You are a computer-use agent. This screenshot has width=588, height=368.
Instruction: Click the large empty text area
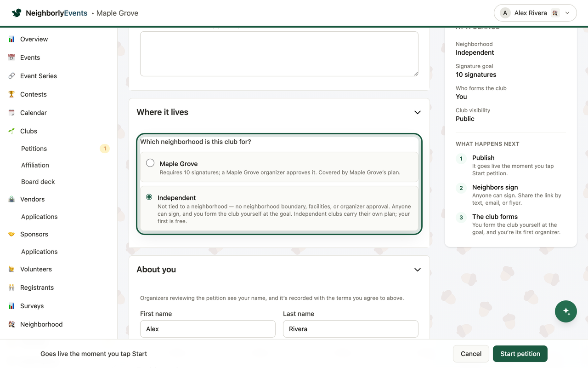279,54
